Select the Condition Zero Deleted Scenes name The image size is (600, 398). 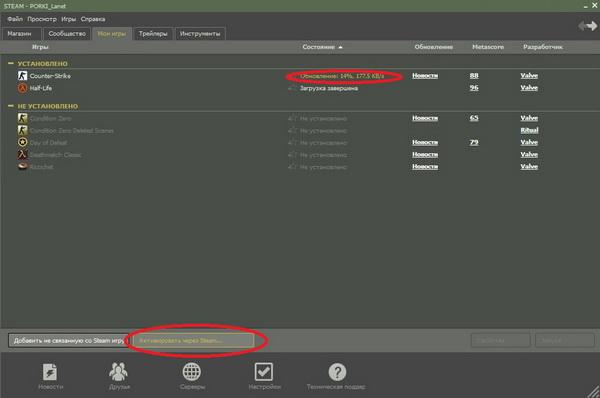pos(72,130)
